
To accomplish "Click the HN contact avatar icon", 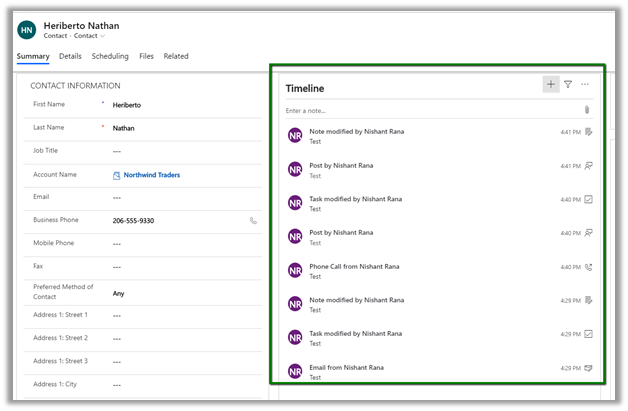I will pos(27,30).
